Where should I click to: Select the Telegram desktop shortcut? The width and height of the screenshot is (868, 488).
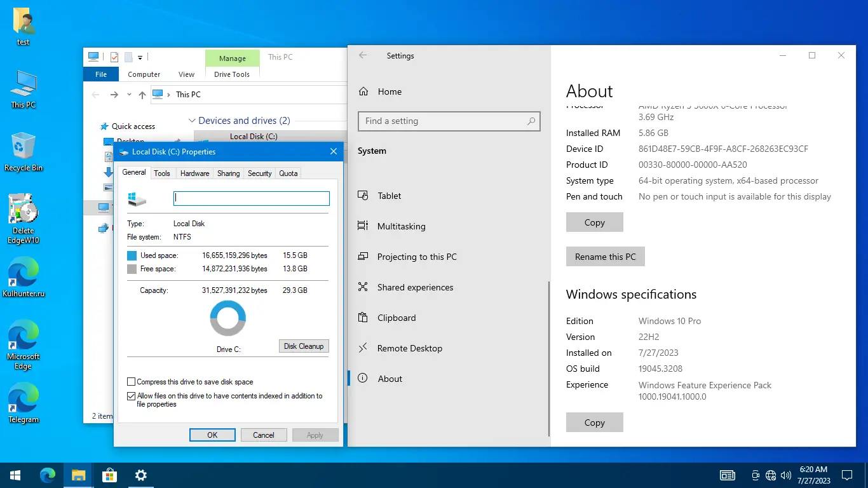(24, 403)
